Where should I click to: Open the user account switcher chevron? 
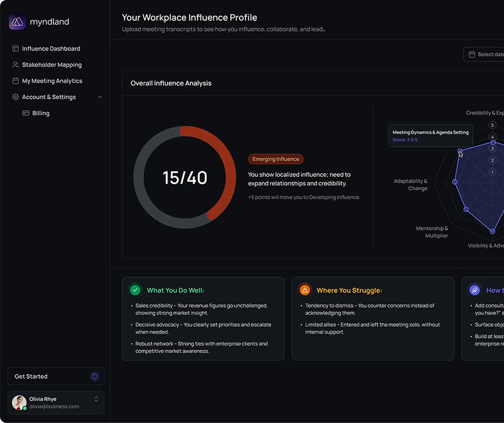(96, 399)
